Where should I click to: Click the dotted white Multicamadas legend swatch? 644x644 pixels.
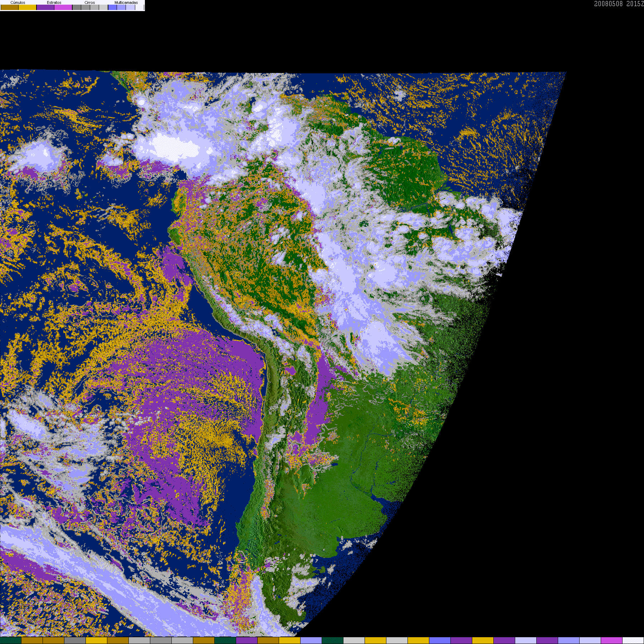(x=140, y=7)
